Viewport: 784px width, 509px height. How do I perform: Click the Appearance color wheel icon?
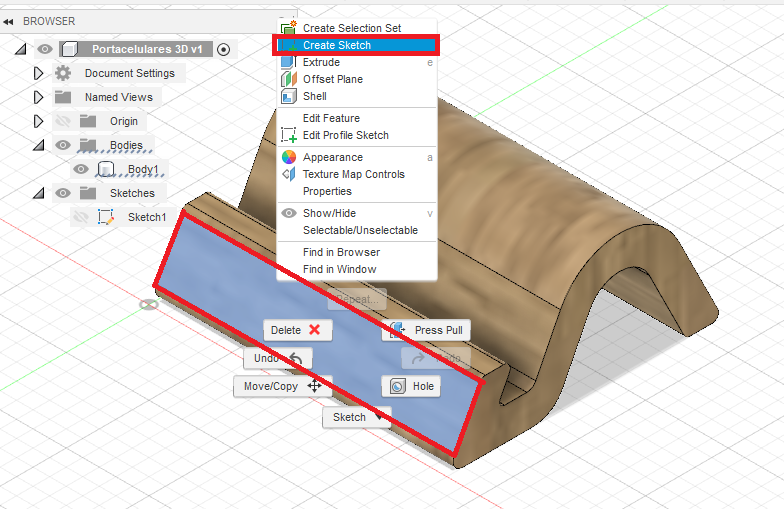pyautogui.click(x=288, y=157)
